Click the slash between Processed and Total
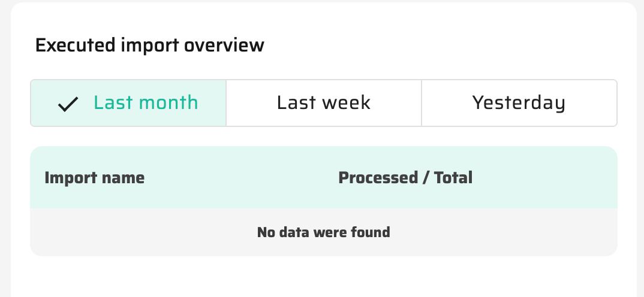This screenshot has height=297, width=644. pos(426,178)
